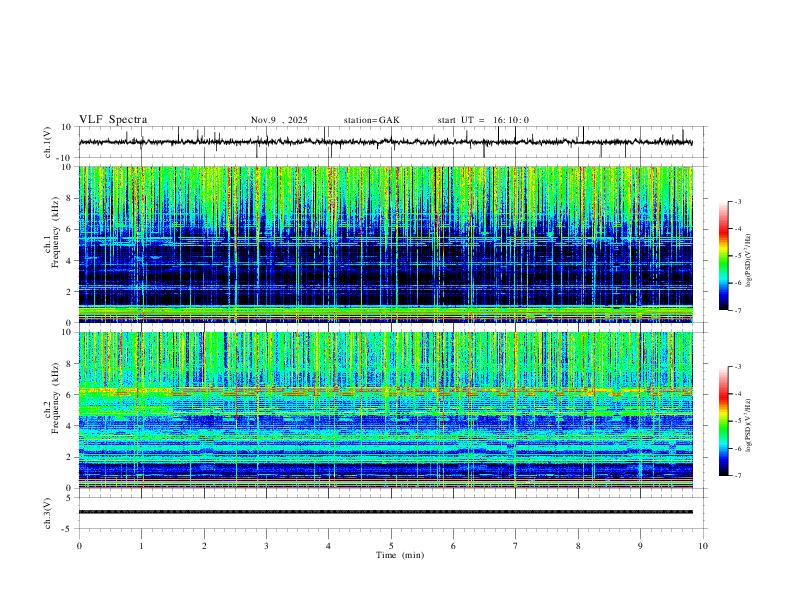
Task: Click the station=GAK label
Action: [371, 120]
